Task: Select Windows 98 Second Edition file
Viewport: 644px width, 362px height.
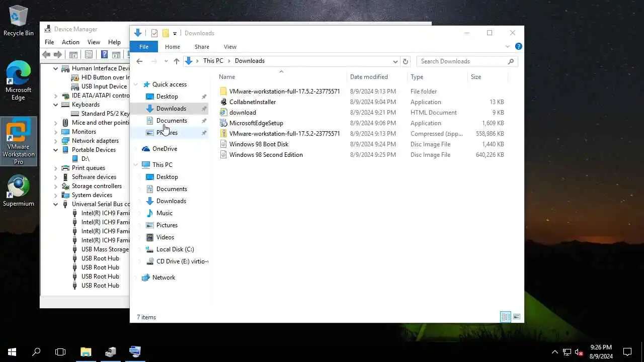Action: [266, 155]
